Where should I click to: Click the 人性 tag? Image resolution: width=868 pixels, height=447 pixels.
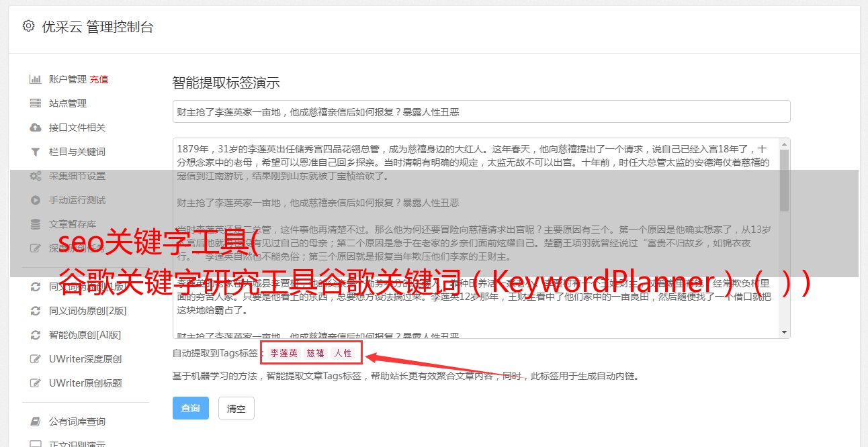(343, 353)
